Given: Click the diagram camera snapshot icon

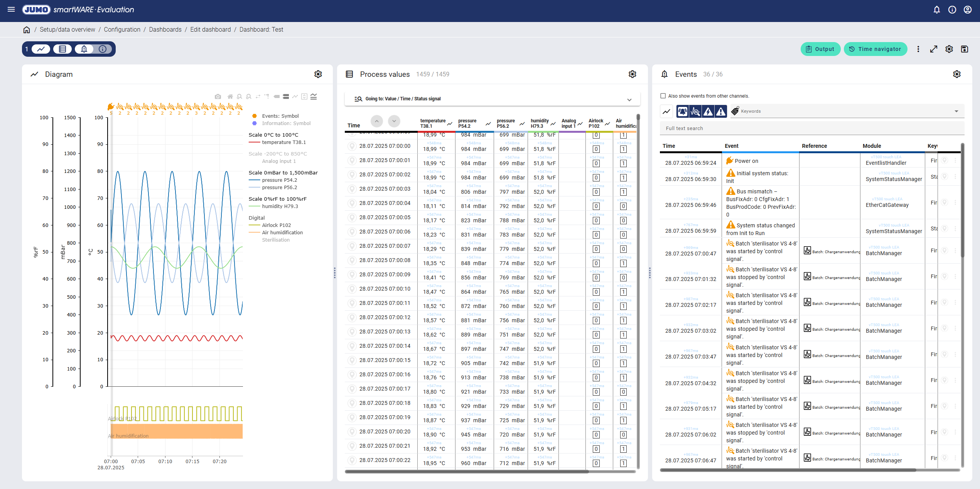Looking at the screenshot, I should (218, 96).
